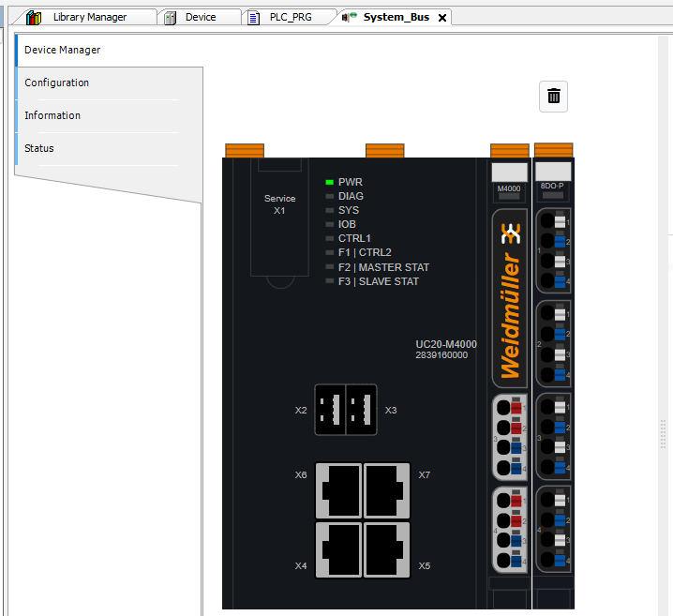
Task: Click the IOB LED indicator
Action: (329, 224)
